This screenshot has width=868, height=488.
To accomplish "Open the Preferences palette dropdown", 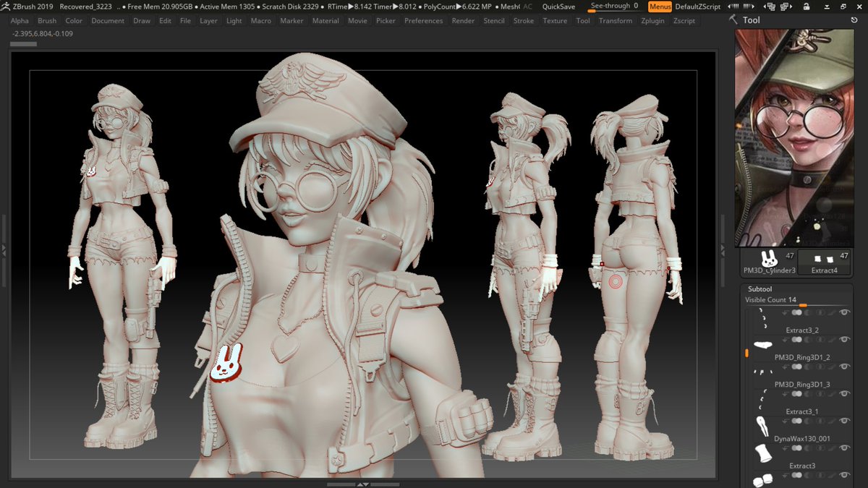I will [424, 21].
